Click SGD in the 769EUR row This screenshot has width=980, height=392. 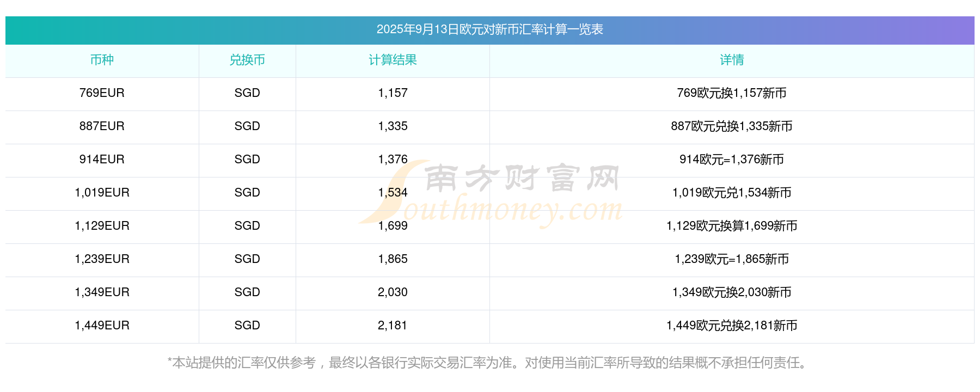(247, 93)
